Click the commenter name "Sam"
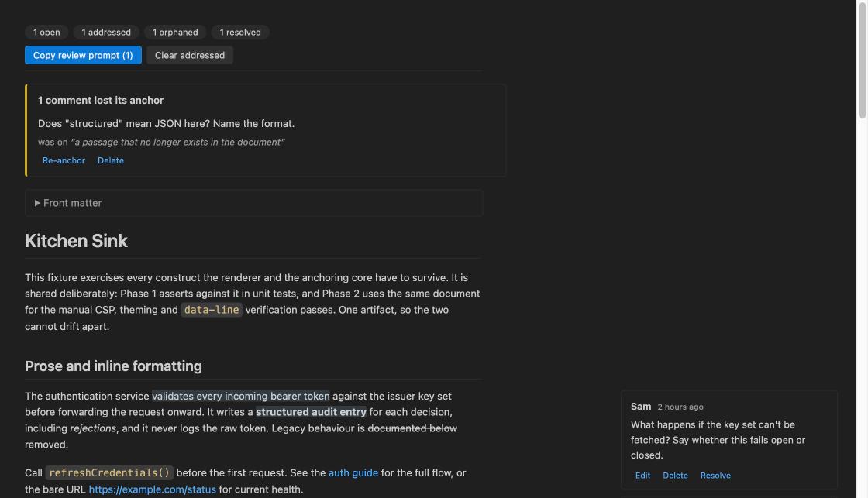This screenshot has width=868, height=498. tap(641, 407)
